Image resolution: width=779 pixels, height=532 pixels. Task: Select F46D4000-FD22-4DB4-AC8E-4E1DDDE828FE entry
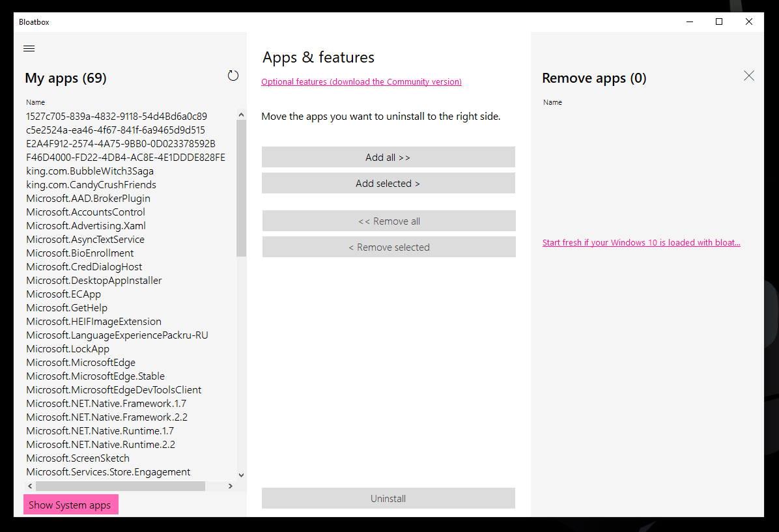(x=126, y=158)
